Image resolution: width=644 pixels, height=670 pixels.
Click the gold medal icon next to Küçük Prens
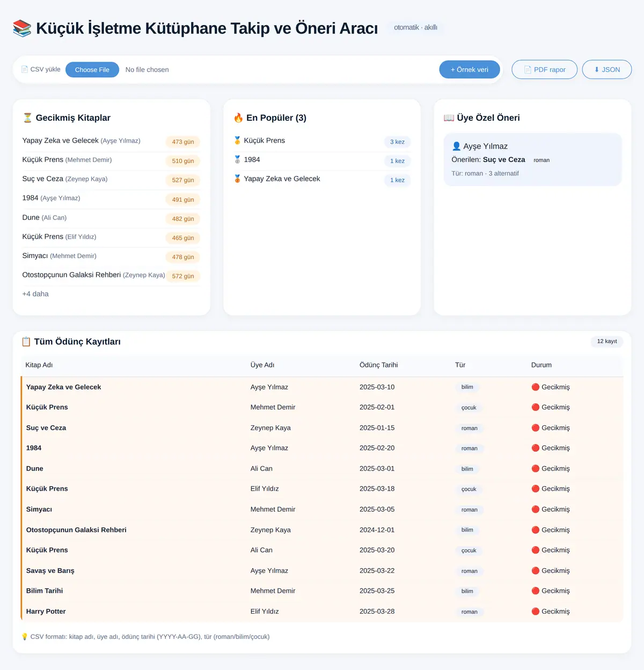[237, 141]
